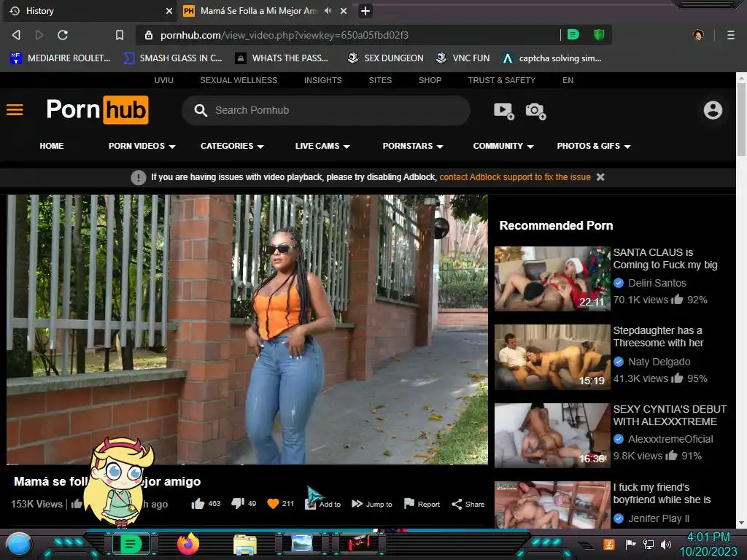
Task: Open the green shield extension icon
Action: point(599,34)
